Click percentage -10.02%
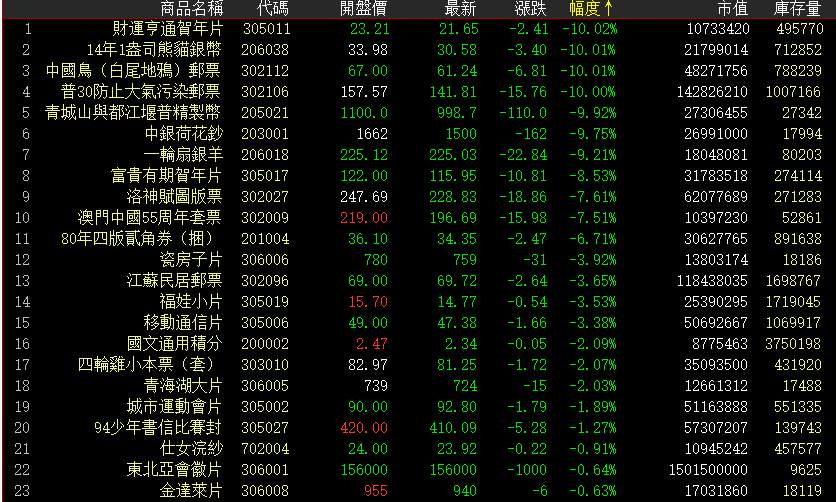 (x=589, y=29)
